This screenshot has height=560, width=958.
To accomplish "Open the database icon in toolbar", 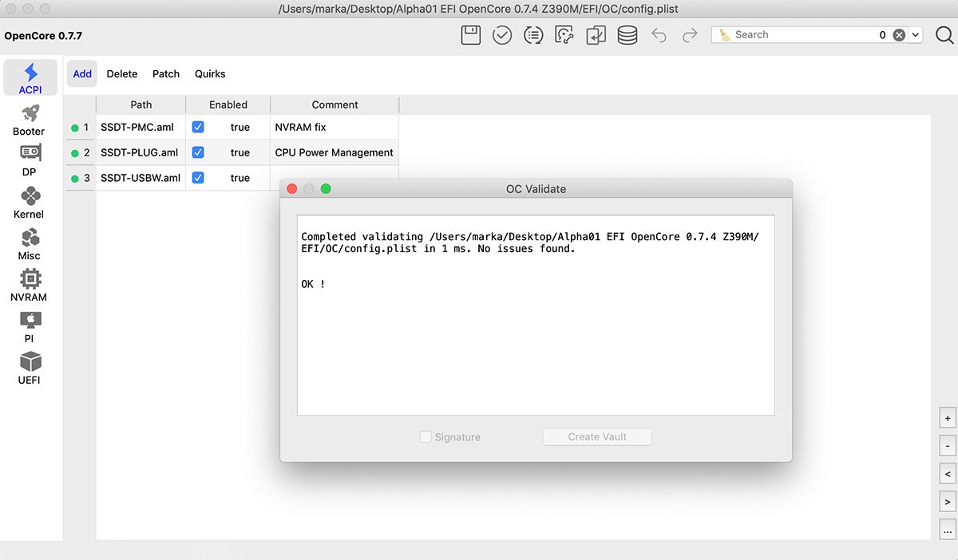I will point(627,35).
